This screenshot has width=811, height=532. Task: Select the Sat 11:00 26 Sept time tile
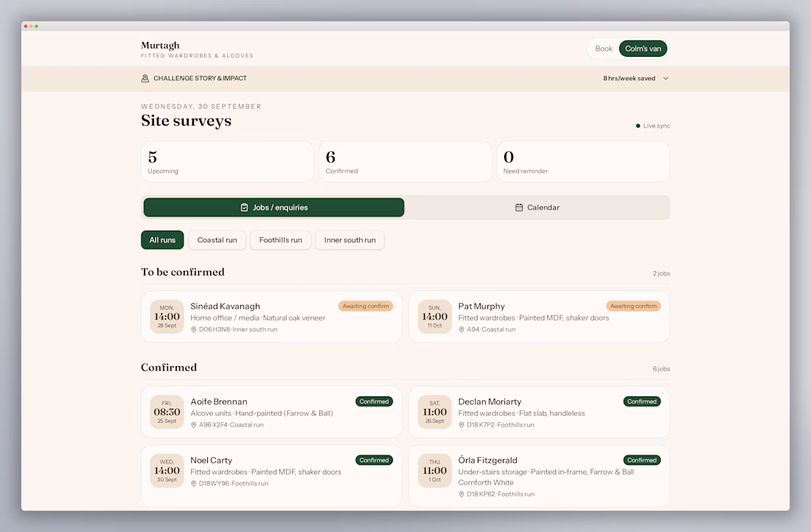click(x=435, y=412)
